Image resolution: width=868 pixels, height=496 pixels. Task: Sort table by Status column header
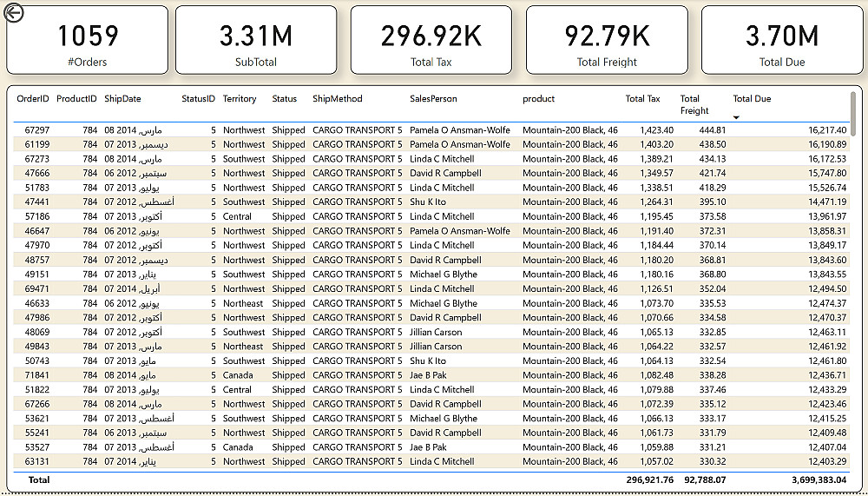point(284,99)
